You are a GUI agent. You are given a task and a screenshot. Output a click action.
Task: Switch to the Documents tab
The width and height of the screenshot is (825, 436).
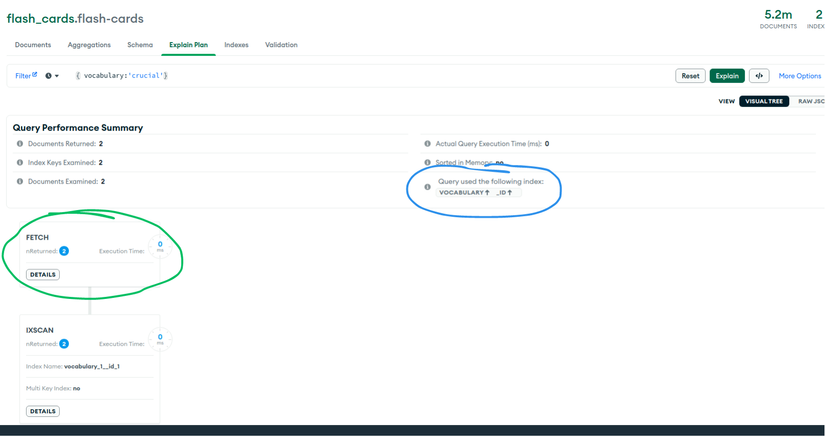pos(33,45)
